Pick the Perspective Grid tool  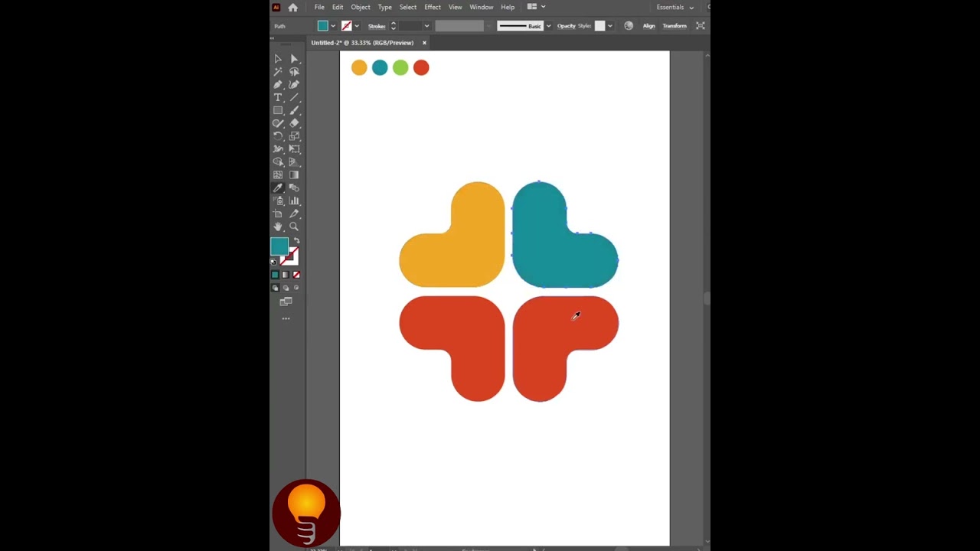(x=294, y=162)
